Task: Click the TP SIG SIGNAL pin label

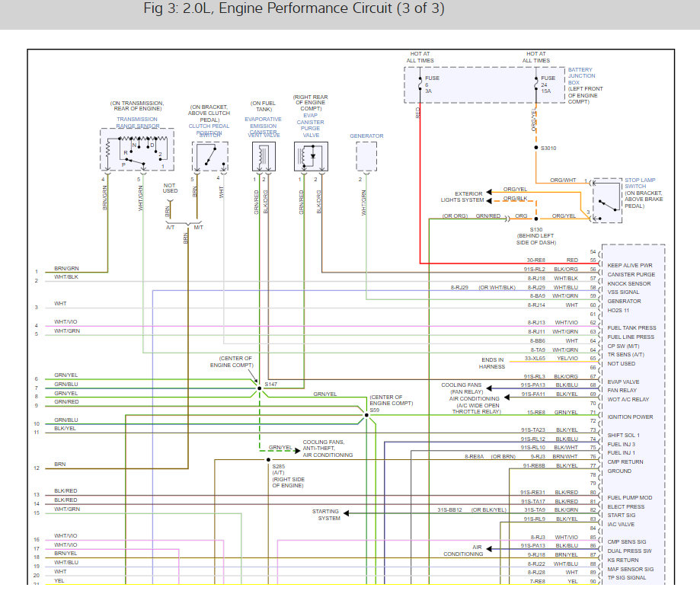Action: 626,577
